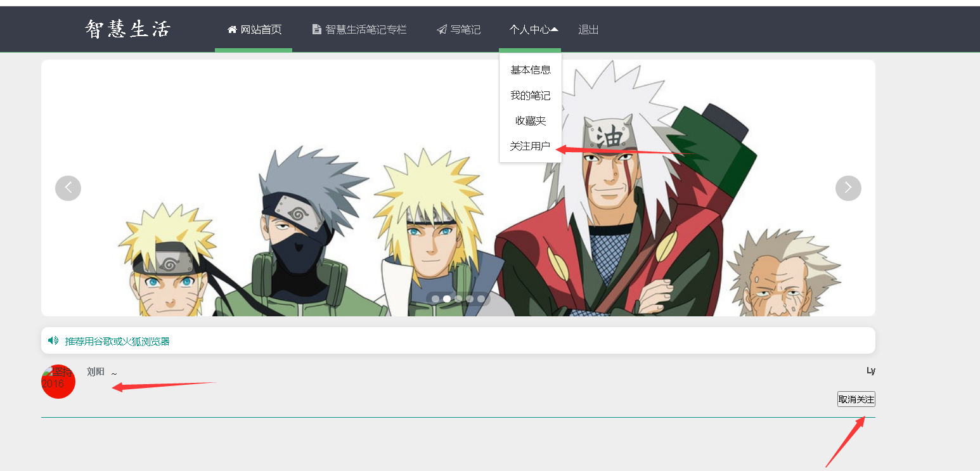
Task: Select the fourth carousel indicator dot
Action: 470,299
